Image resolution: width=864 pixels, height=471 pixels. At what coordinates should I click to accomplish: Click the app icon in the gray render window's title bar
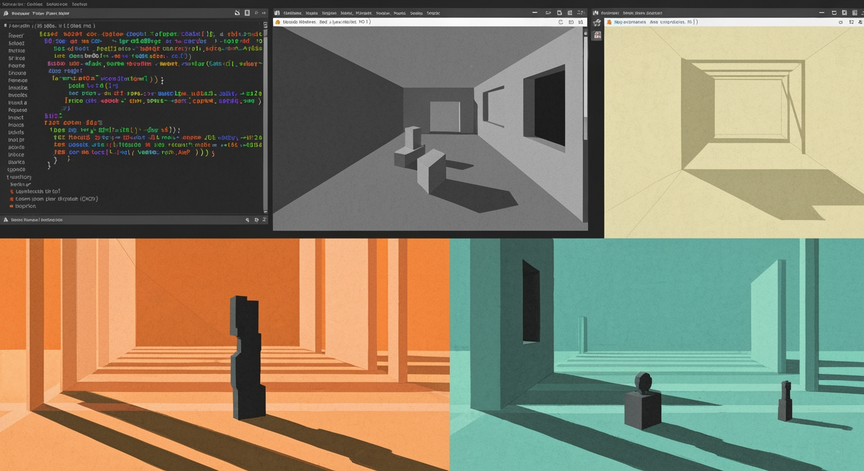[277, 13]
